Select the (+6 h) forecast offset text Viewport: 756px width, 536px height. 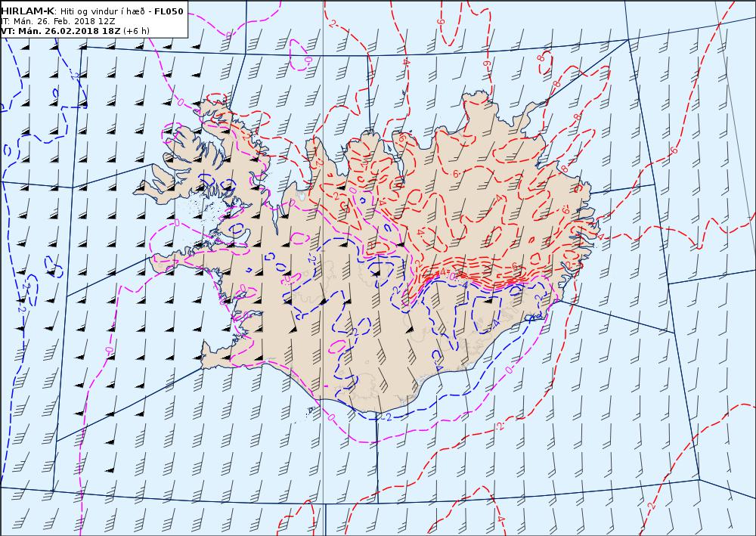136,31
